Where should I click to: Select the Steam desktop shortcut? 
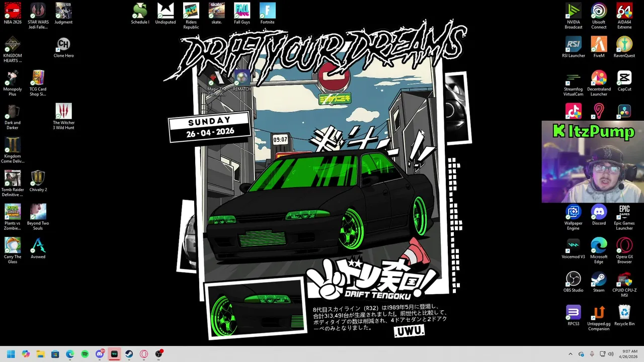(599, 282)
